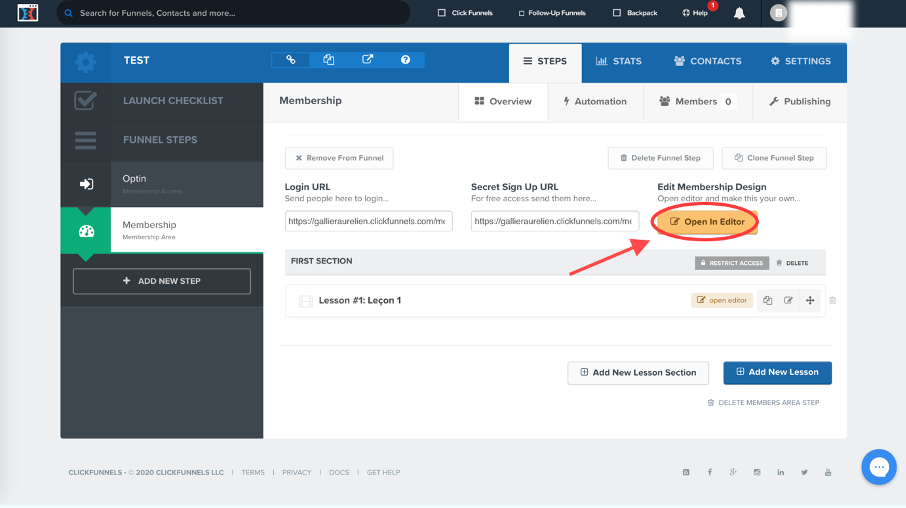Switch to the SETTINGS tab
This screenshot has height=508, width=906.
pos(801,61)
